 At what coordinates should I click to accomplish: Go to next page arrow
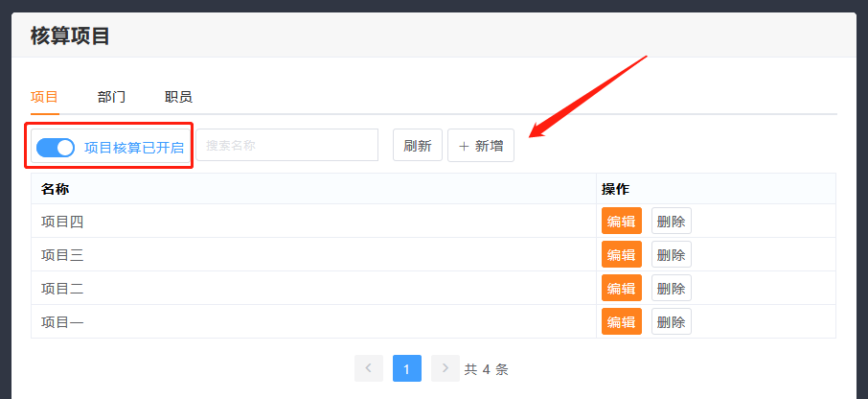445,368
